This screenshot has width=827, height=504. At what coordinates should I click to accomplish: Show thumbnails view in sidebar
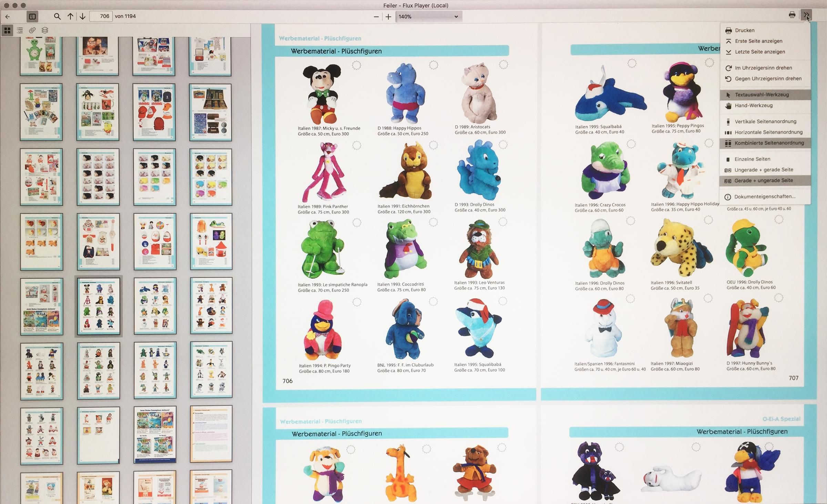[x=7, y=30]
